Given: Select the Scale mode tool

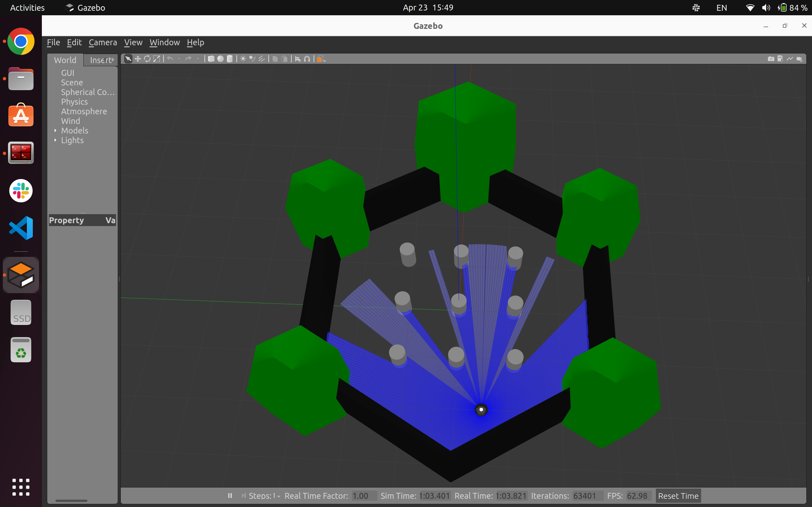Looking at the screenshot, I should (x=156, y=59).
